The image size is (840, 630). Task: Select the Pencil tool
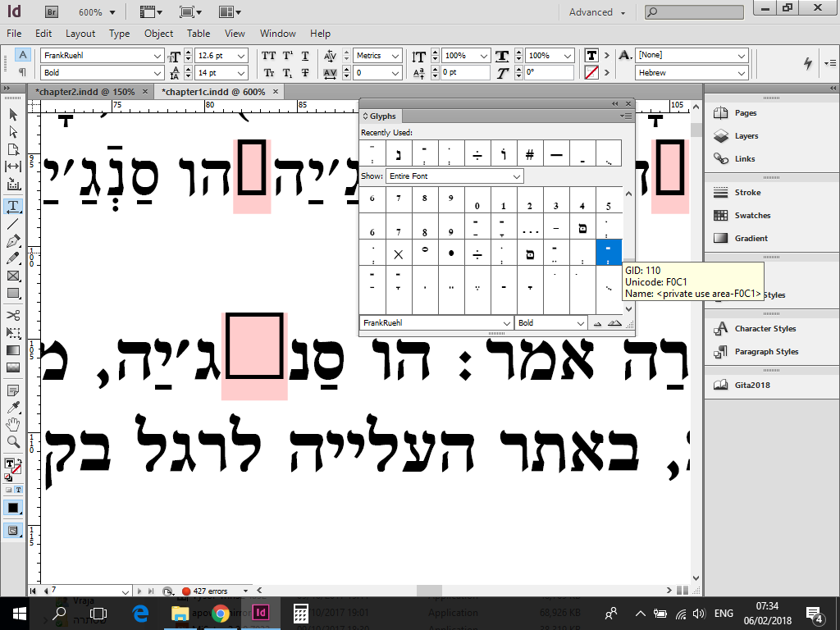(13, 258)
